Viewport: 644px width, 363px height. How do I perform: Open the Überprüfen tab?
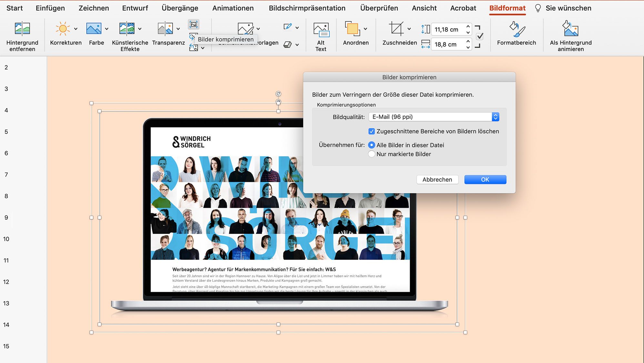pyautogui.click(x=379, y=8)
